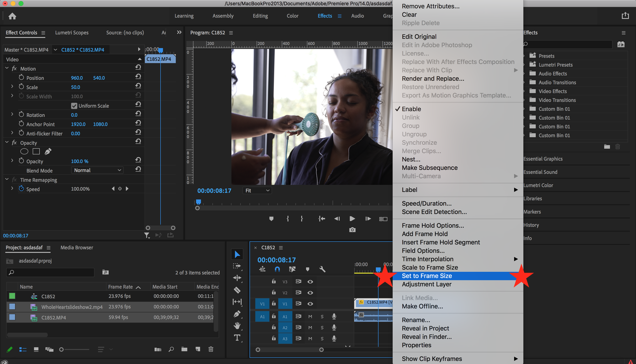636x364 pixels.
Task: Choose Scale to Frame Size
Action: click(x=458, y=267)
